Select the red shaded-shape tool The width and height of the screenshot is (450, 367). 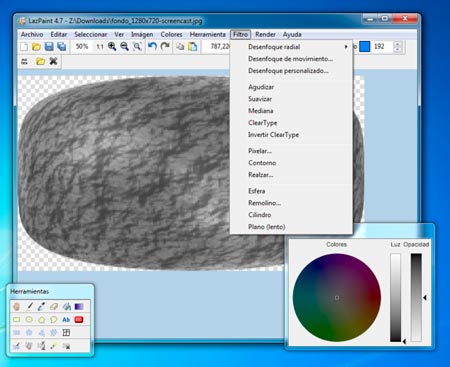pos(79,320)
